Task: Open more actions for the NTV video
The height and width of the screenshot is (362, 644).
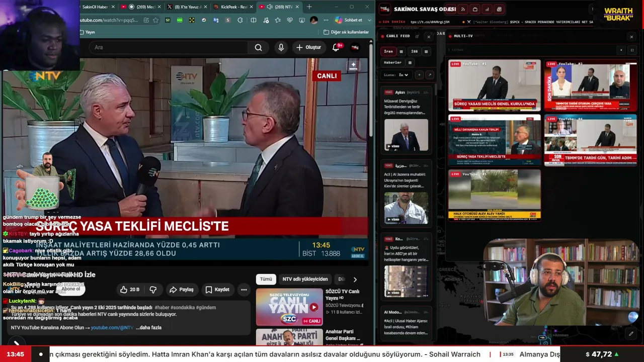Action: coord(244,290)
